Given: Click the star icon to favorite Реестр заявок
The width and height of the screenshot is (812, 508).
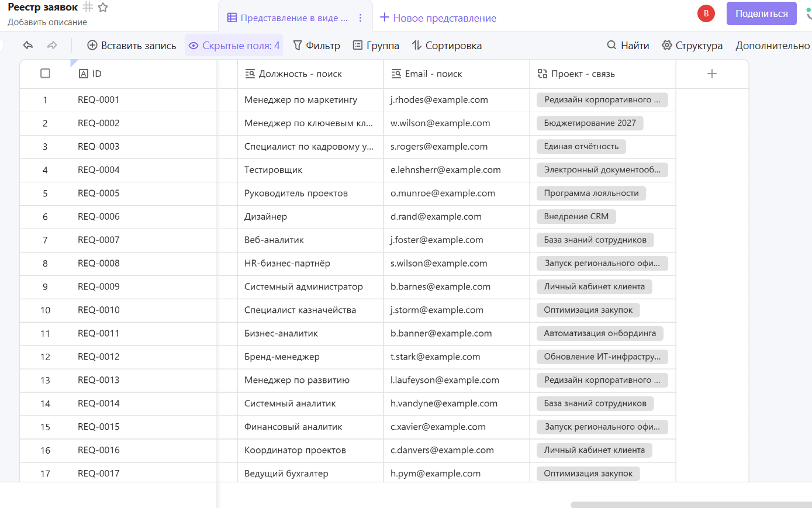Looking at the screenshot, I should (x=103, y=8).
